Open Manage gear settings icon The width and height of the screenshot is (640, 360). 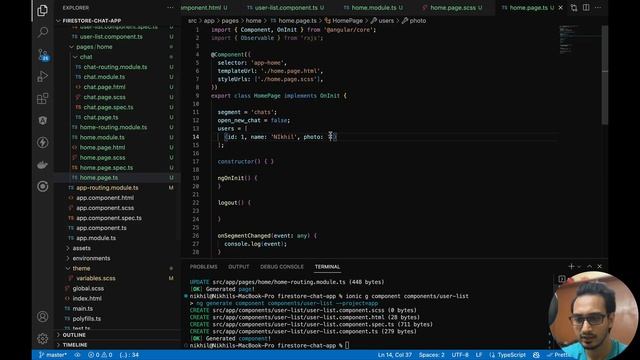pos(42,338)
